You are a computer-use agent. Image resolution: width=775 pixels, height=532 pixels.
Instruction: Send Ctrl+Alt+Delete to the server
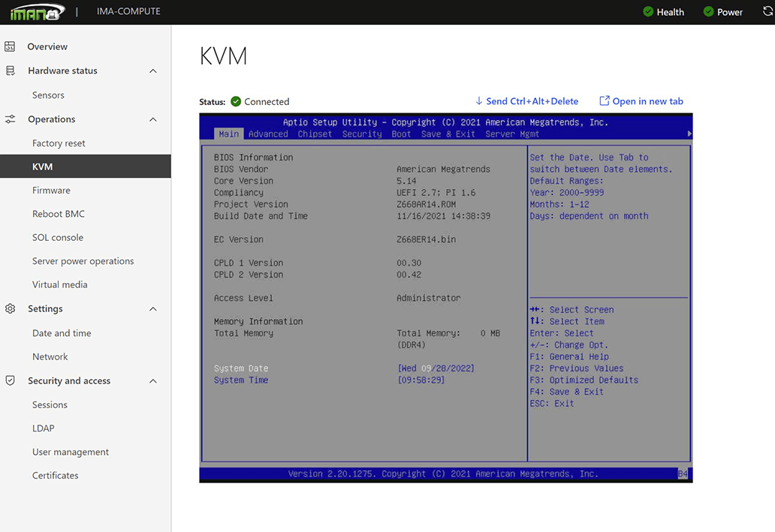(532, 101)
